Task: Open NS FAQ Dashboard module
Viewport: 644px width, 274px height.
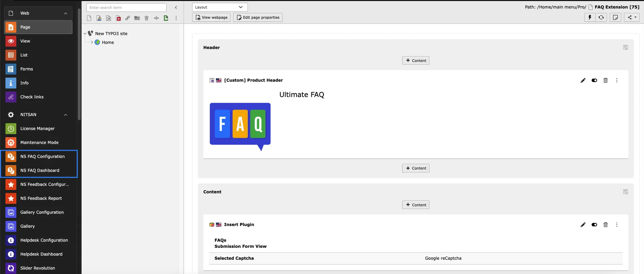Action: 38,171
